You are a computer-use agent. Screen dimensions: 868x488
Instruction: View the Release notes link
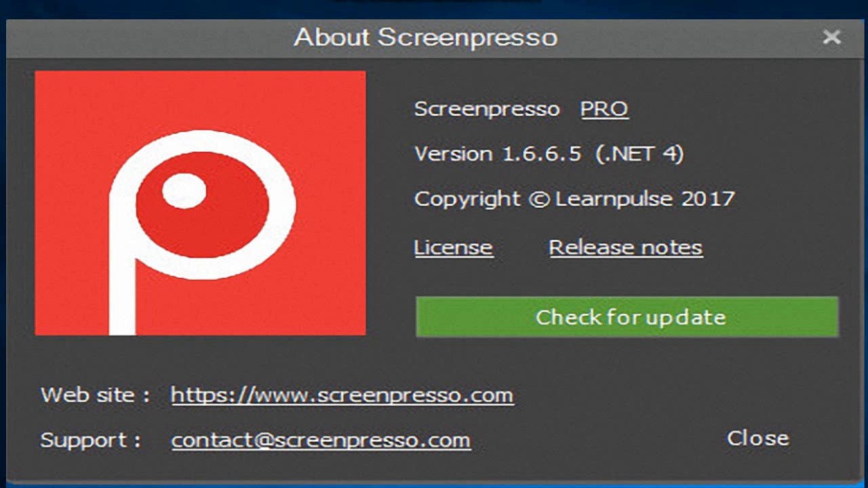tap(625, 247)
